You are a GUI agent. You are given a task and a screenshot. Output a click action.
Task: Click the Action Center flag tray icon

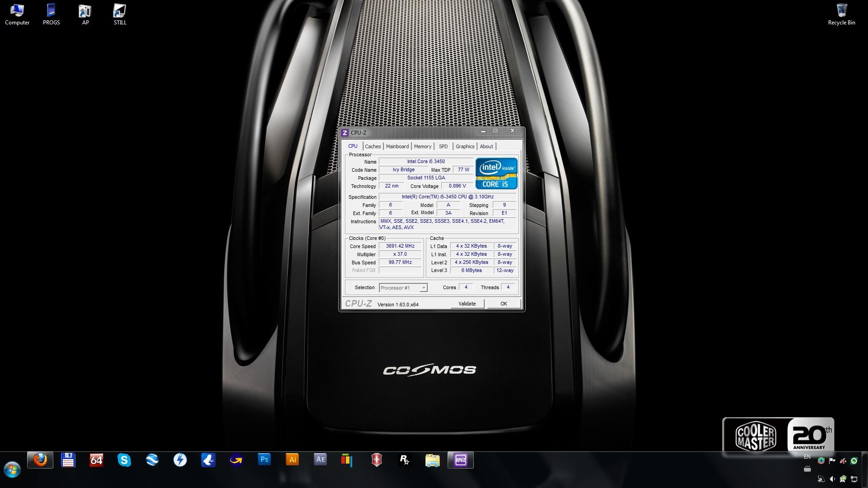[832, 461]
